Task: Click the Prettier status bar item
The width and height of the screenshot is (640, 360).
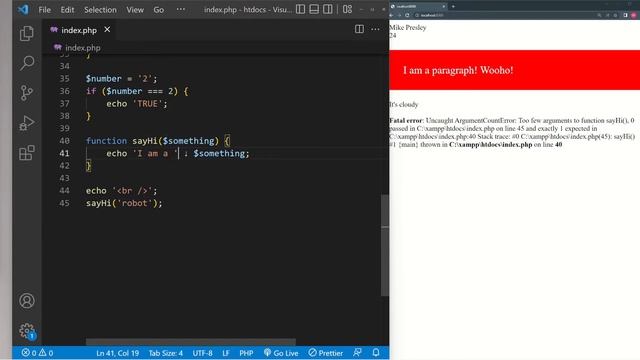Action: pyautogui.click(x=326, y=353)
